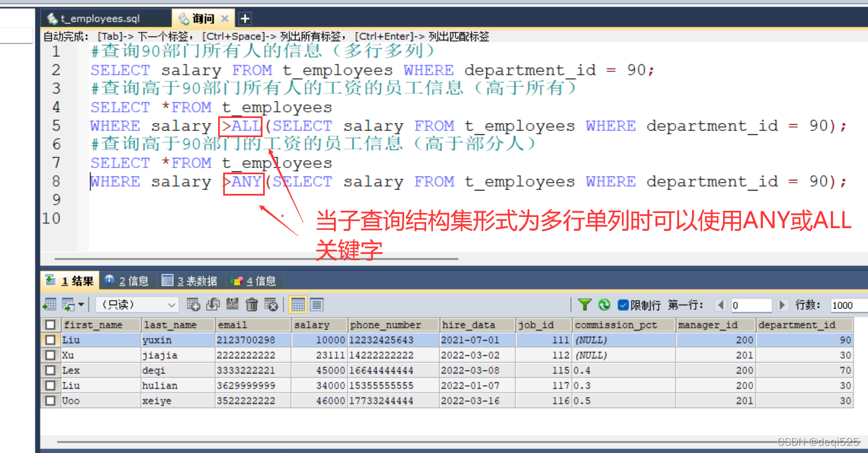Select the 询问 query tab
This screenshot has height=453, width=868.
click(203, 19)
